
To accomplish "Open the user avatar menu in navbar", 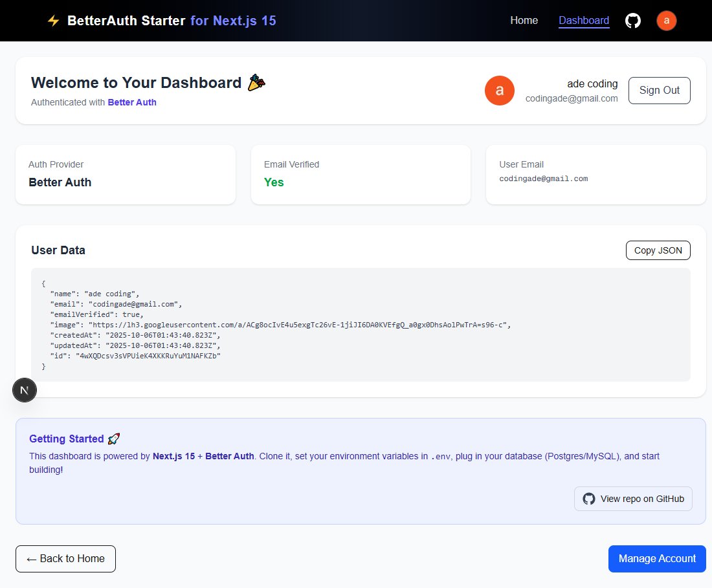I will pyautogui.click(x=666, y=21).
